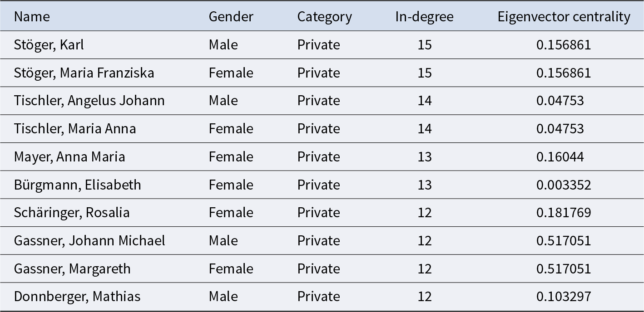Select the name cell Stöger, Karl

[49, 45]
